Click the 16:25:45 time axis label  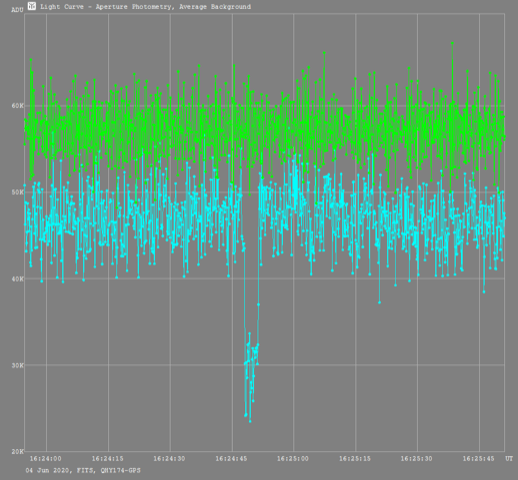coord(478,459)
